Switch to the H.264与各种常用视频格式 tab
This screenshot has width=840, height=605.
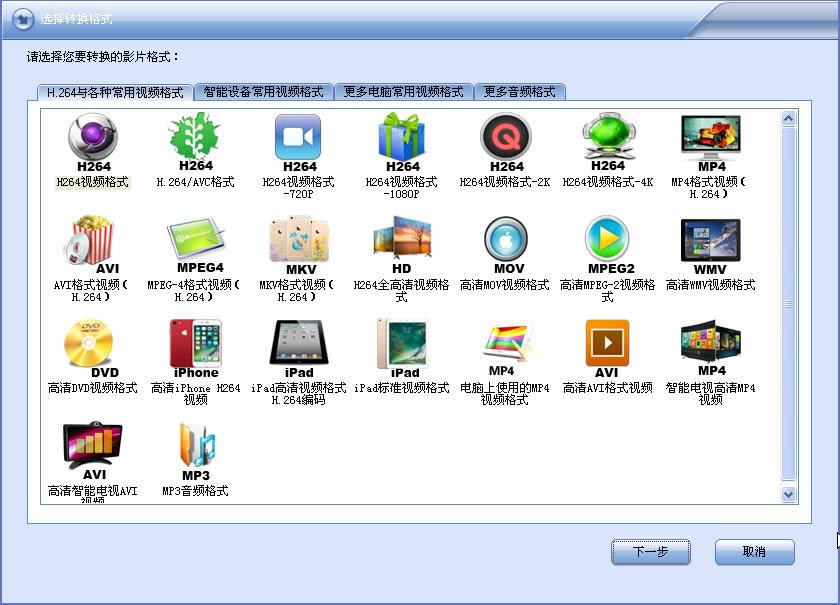[x=115, y=92]
